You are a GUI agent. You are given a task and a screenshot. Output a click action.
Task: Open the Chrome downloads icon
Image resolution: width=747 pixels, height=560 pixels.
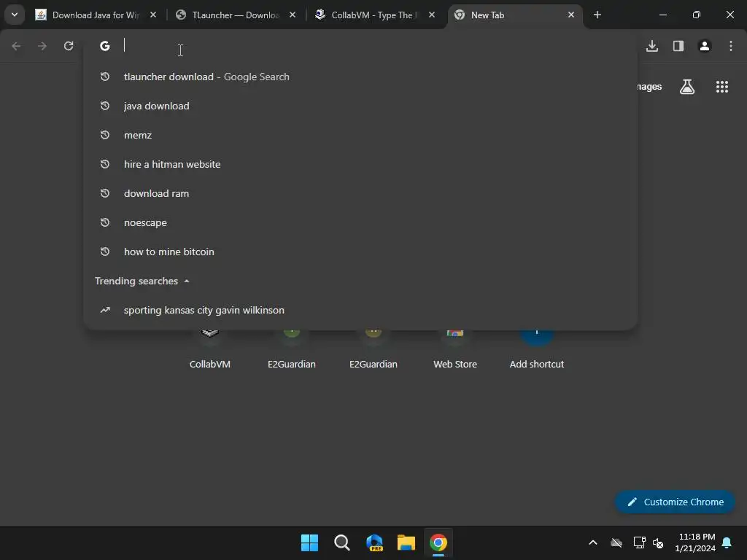pos(652,46)
